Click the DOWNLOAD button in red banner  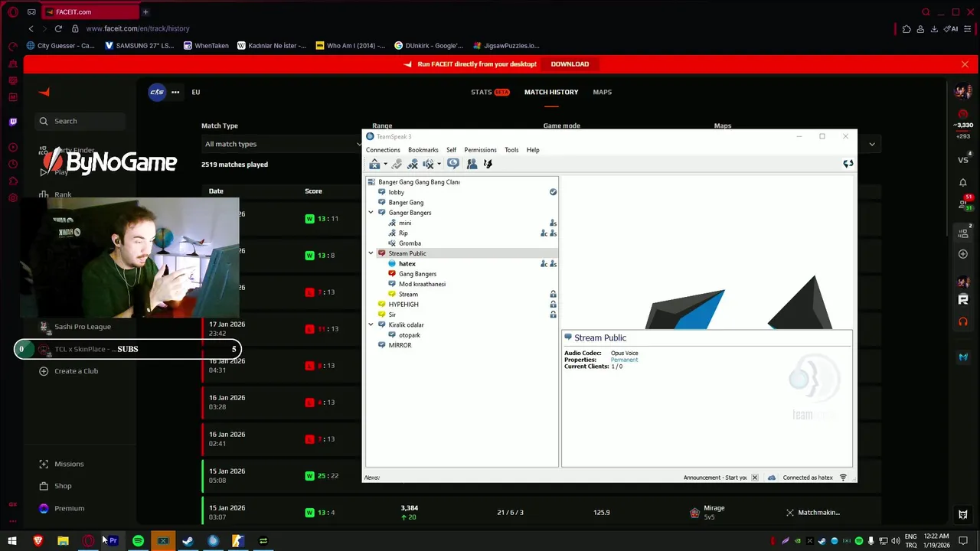click(570, 64)
